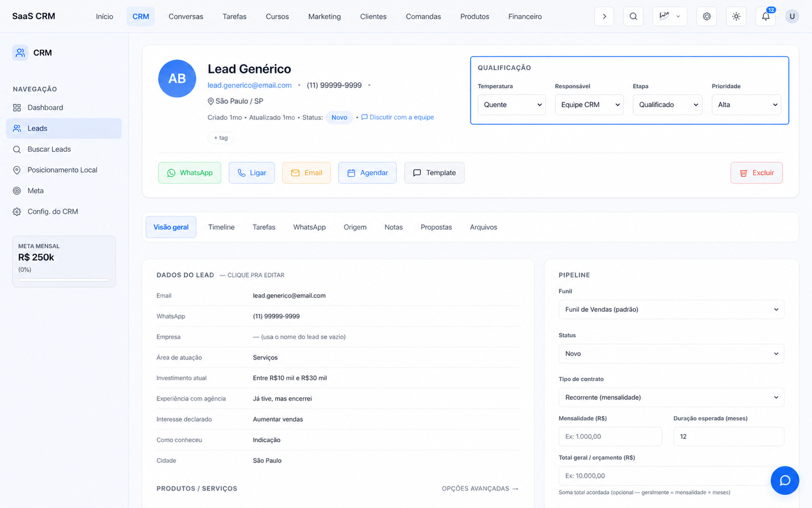Send a message via WhatsApp button

point(190,173)
